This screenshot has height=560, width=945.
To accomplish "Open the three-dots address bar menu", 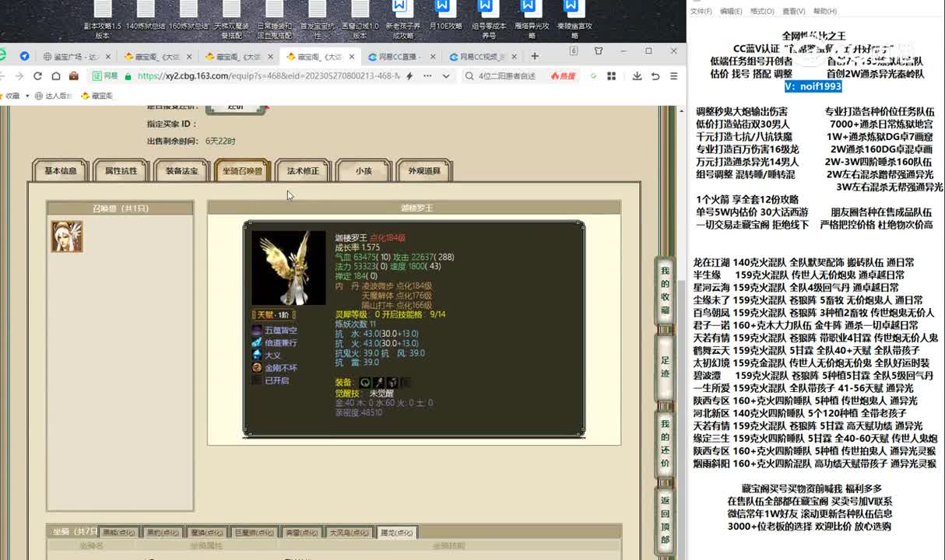I will (427, 75).
